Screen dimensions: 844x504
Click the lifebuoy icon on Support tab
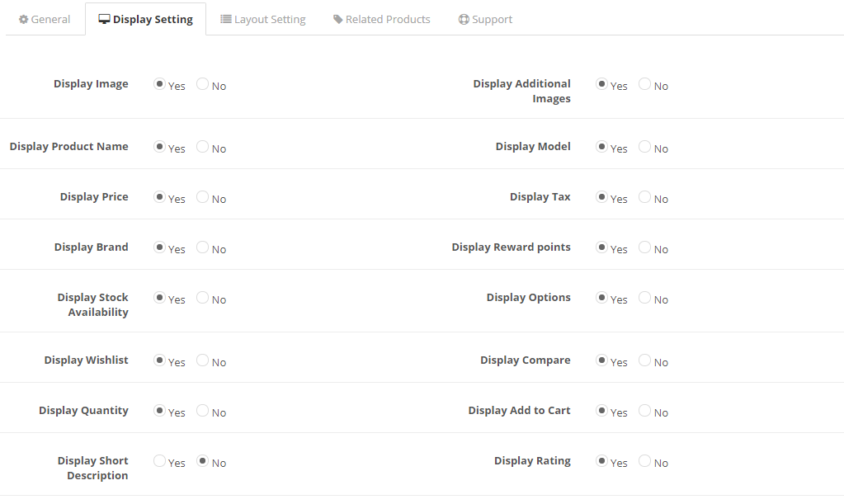click(x=464, y=19)
